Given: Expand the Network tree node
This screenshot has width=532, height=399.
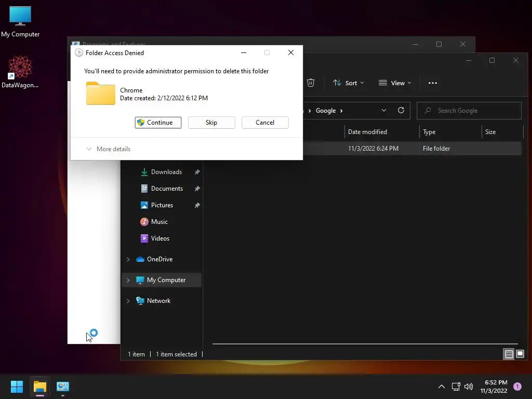Looking at the screenshot, I should point(128,301).
